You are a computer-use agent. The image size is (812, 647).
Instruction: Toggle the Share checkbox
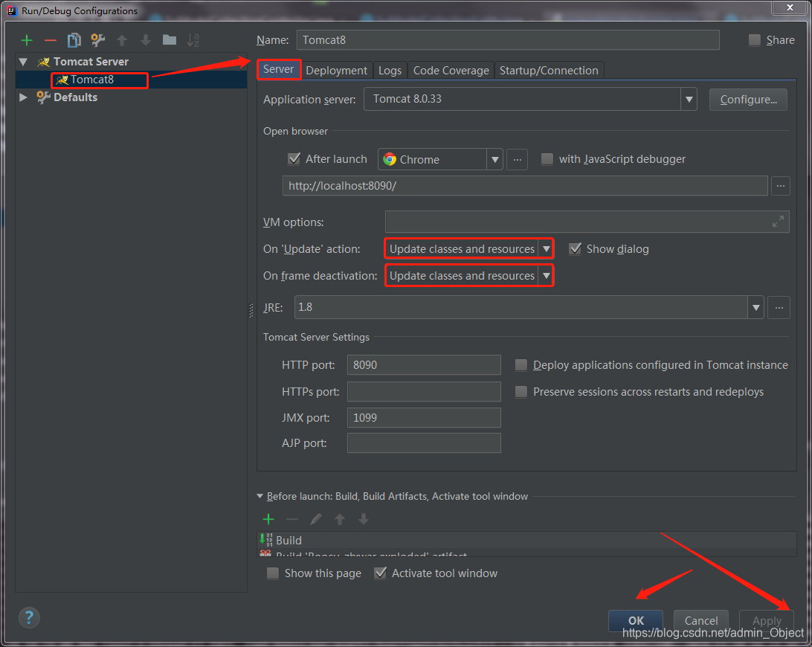[755, 40]
